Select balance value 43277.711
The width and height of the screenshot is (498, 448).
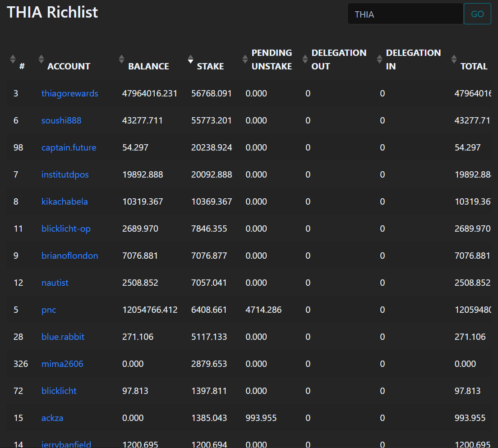coord(142,121)
